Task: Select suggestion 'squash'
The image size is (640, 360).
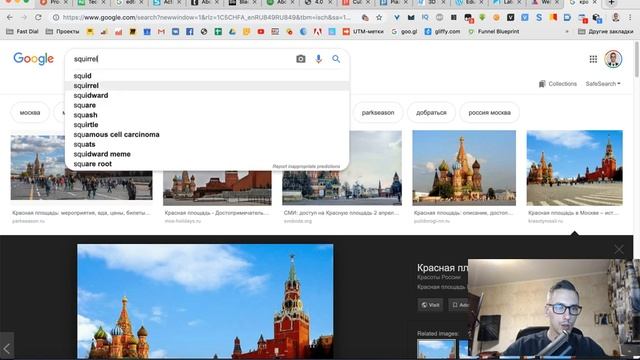Action: (x=207, y=115)
